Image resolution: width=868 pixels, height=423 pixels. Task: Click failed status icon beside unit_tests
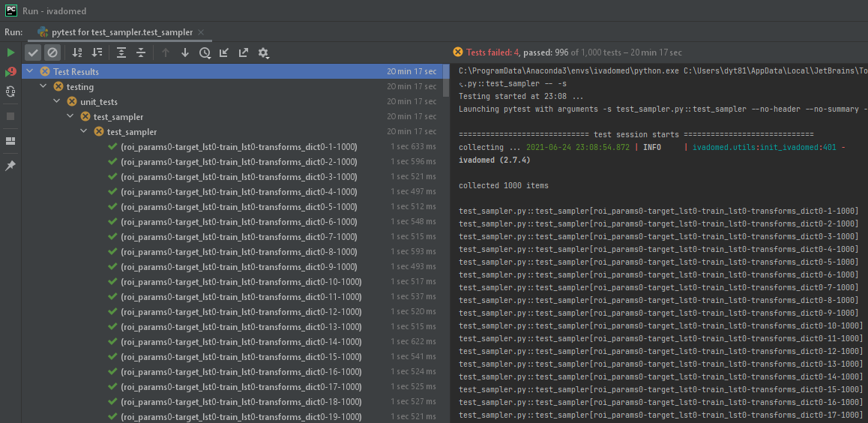pos(71,101)
